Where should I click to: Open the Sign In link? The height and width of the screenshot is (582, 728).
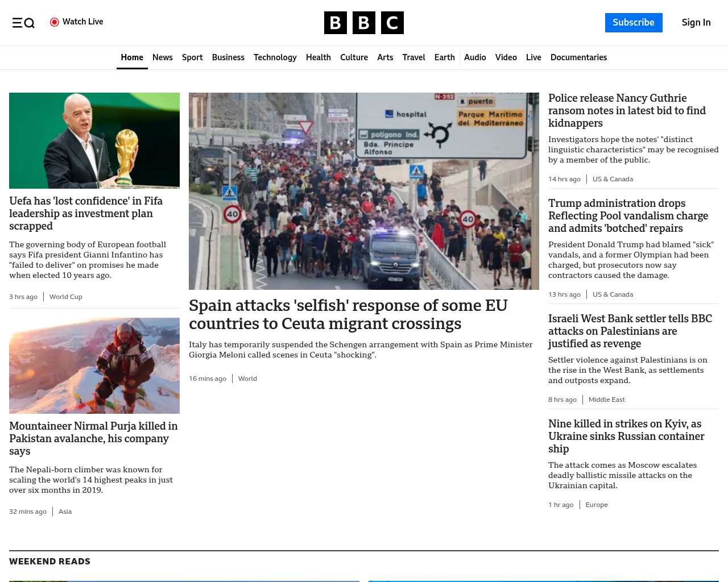[696, 23]
